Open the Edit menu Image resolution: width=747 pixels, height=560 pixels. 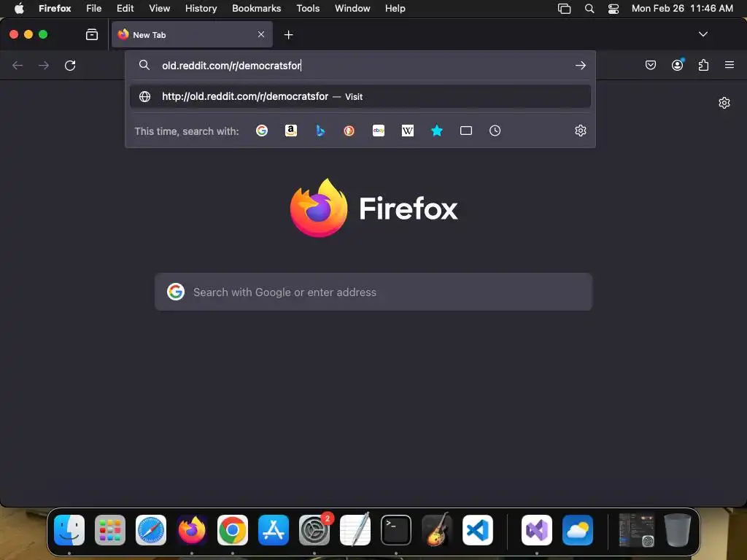coord(125,9)
